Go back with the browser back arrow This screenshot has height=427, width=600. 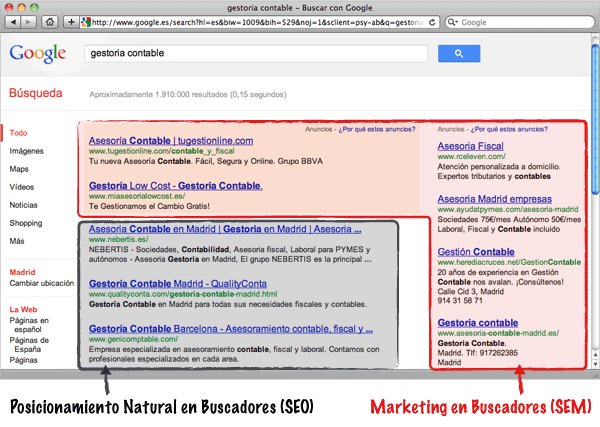[x=13, y=22]
